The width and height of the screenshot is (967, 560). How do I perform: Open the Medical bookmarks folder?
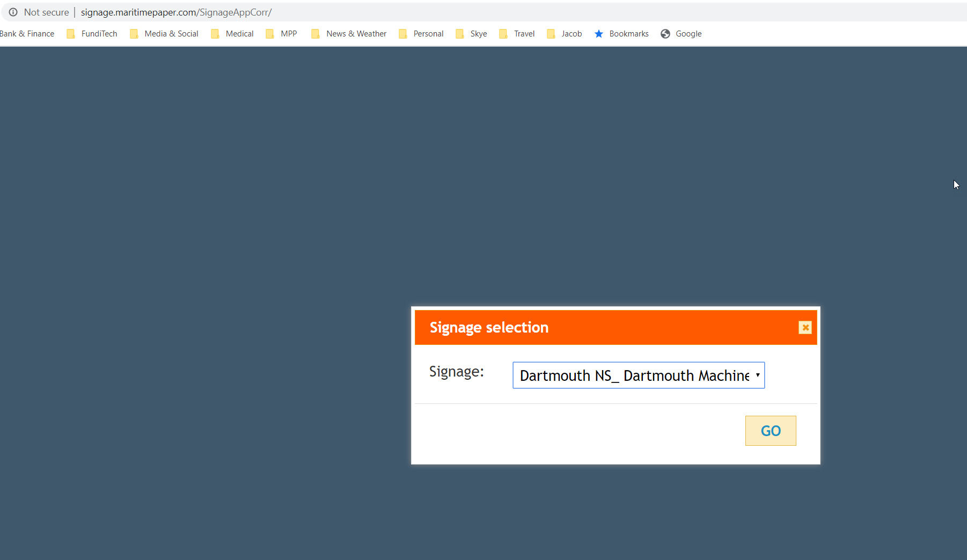(232, 34)
